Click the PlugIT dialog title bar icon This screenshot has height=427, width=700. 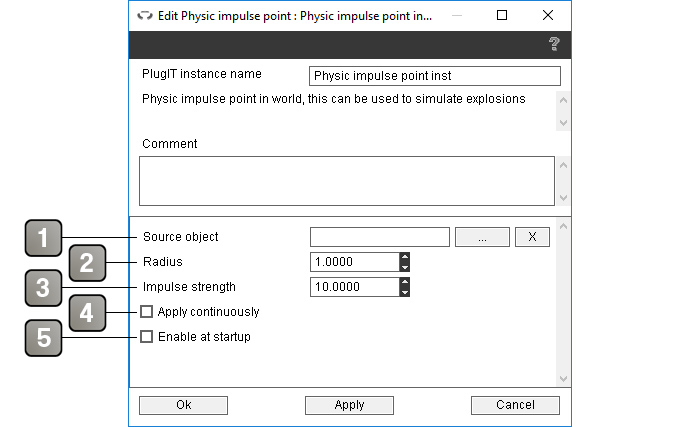coord(145,16)
